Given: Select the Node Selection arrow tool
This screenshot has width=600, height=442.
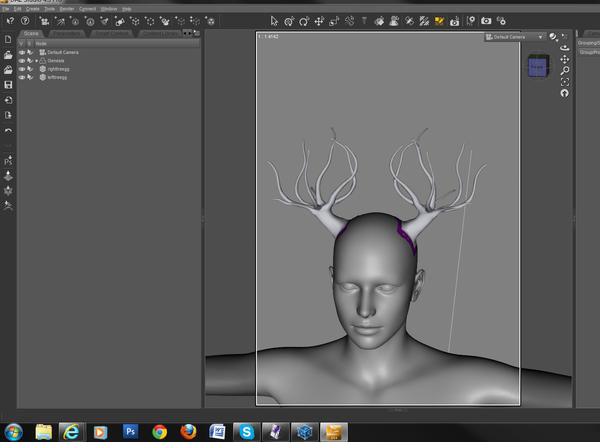Looking at the screenshot, I should tap(275, 20).
